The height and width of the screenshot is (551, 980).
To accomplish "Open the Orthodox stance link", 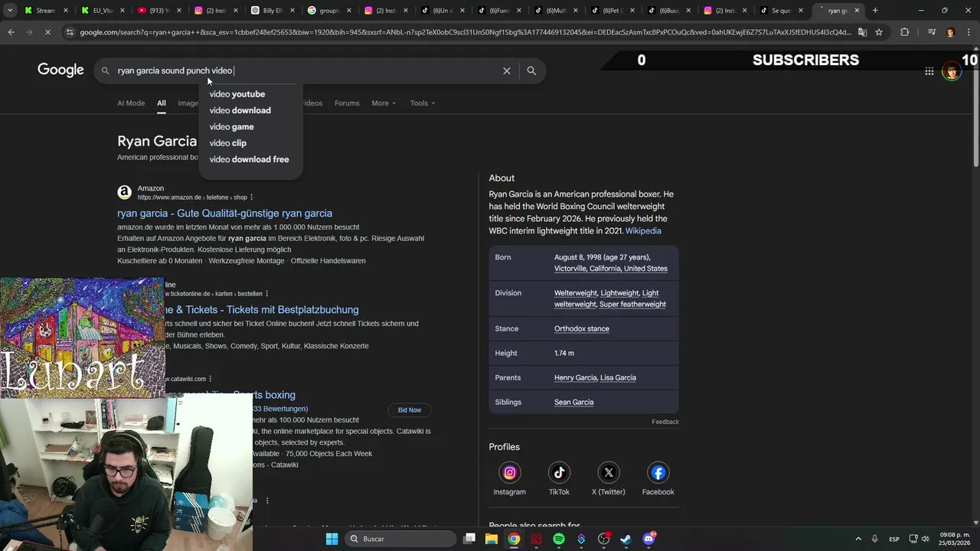I will (x=582, y=329).
